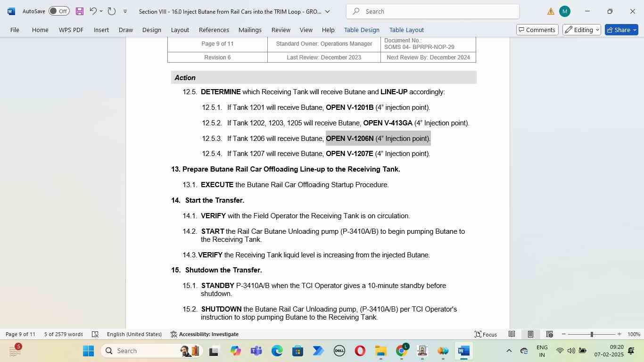The image size is (644, 362).
Task: Change language English (United States)
Action: coord(134,334)
